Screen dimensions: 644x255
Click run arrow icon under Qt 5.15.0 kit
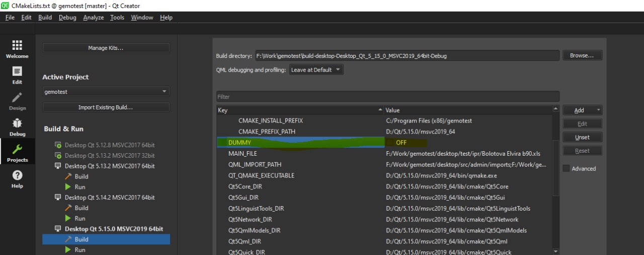(68, 249)
